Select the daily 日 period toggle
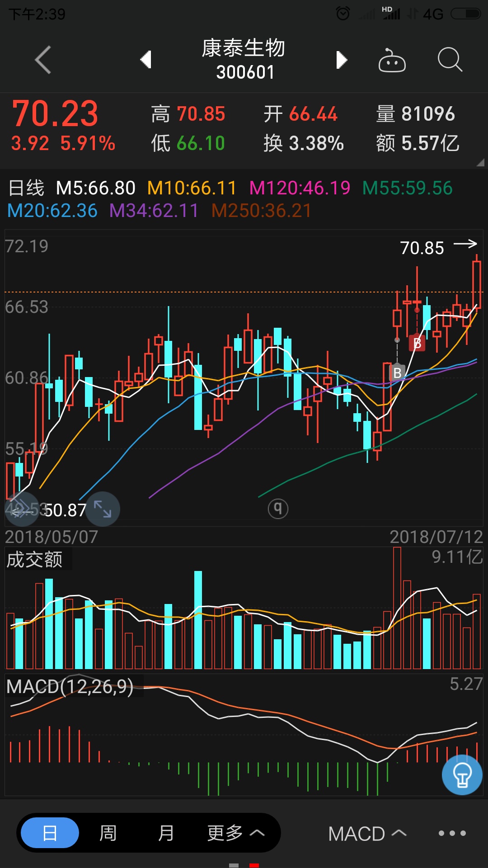Viewport: 488px width, 868px height. pos(50,833)
